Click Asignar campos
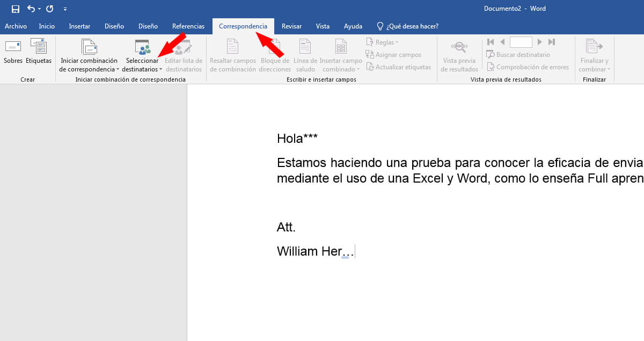This screenshot has width=644, height=341. (x=393, y=55)
